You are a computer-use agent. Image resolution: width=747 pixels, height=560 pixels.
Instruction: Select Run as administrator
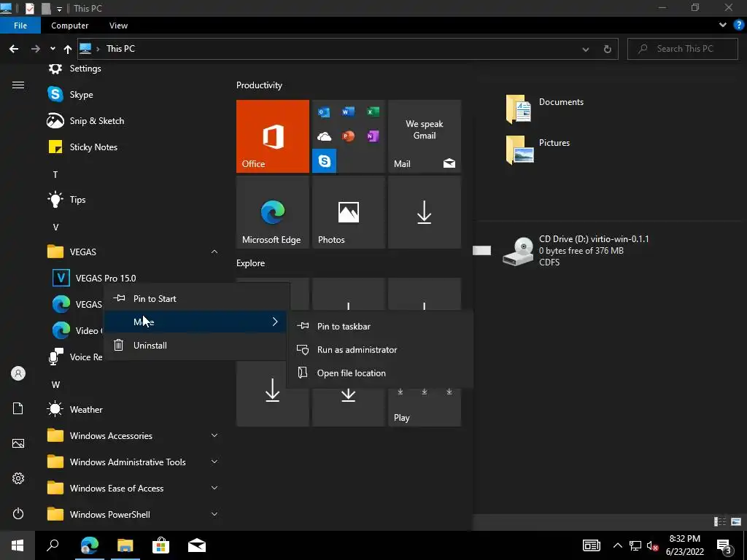pos(379,349)
